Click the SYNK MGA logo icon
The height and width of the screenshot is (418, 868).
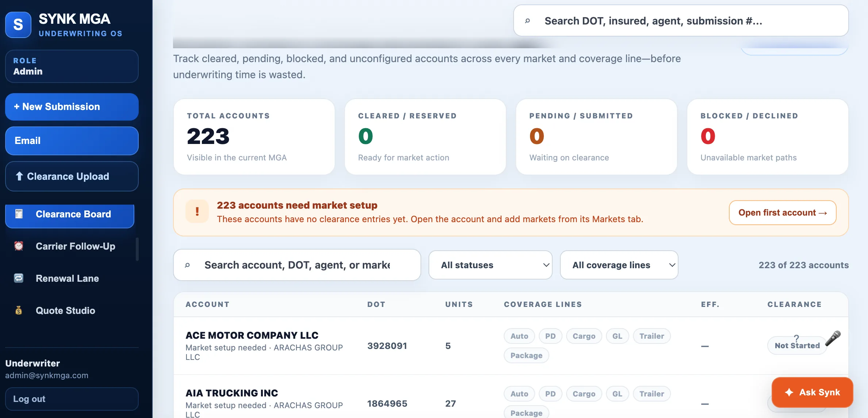[18, 25]
